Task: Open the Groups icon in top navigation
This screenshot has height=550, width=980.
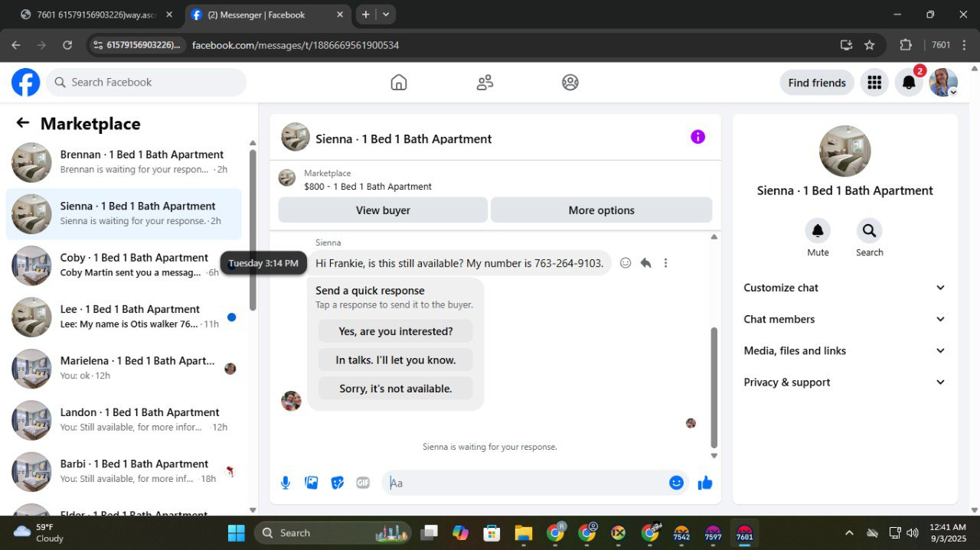Action: click(x=570, y=83)
